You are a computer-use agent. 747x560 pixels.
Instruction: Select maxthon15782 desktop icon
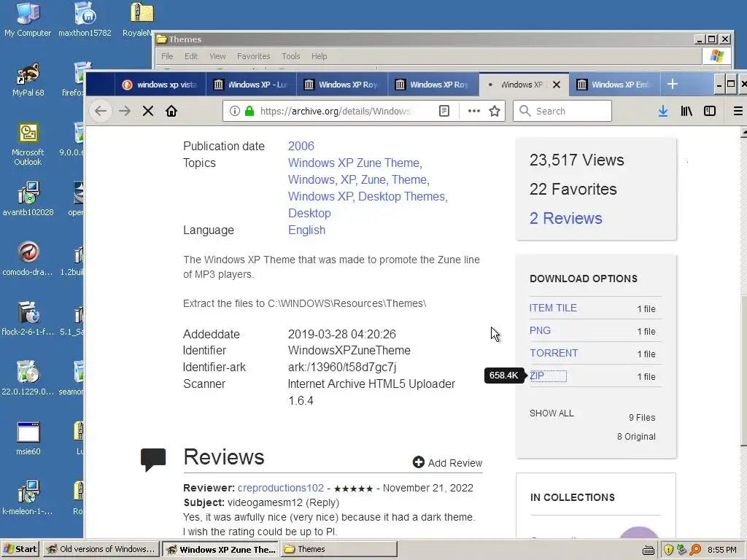[x=85, y=19]
